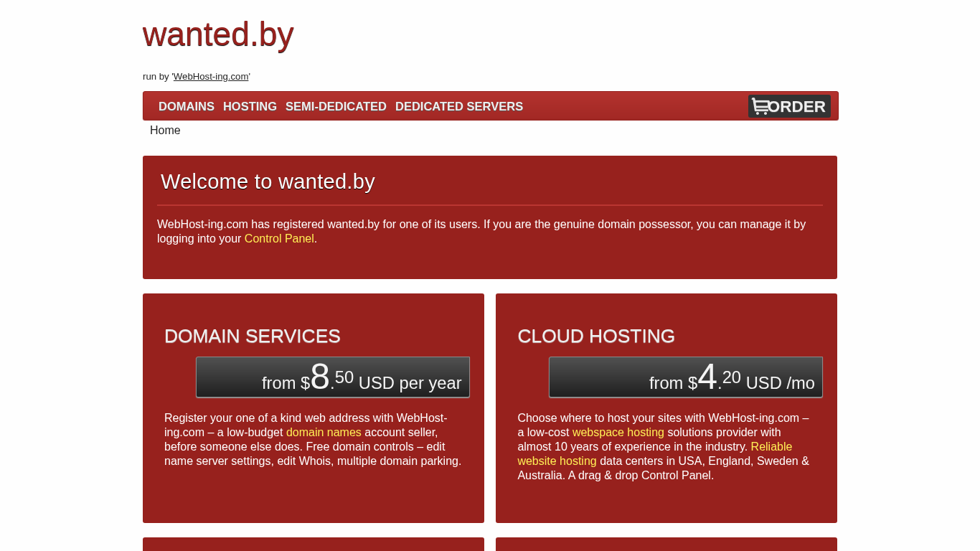
Task: Click the Home breadcrumb
Action: (x=165, y=131)
